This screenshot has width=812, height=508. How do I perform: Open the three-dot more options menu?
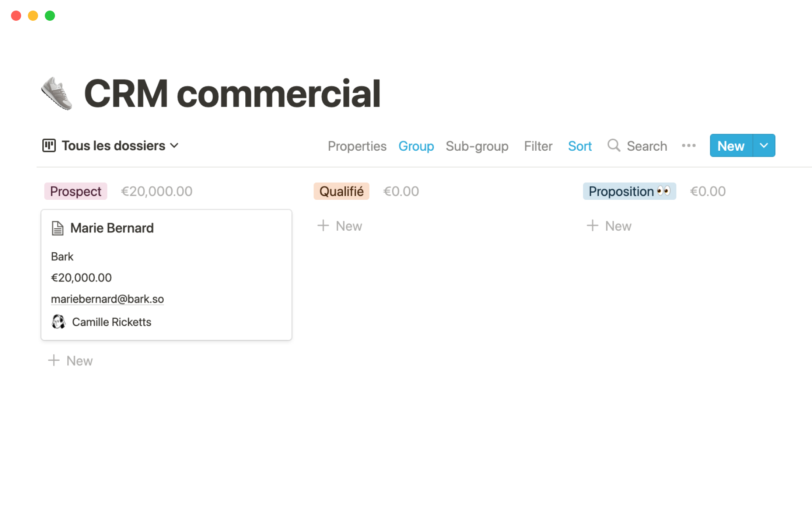coord(689,146)
